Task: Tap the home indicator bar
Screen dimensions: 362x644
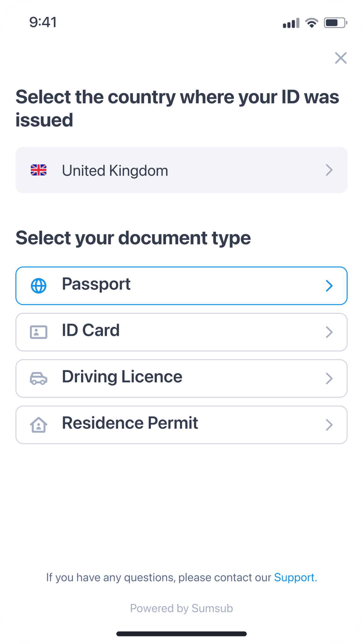Action: (181, 634)
